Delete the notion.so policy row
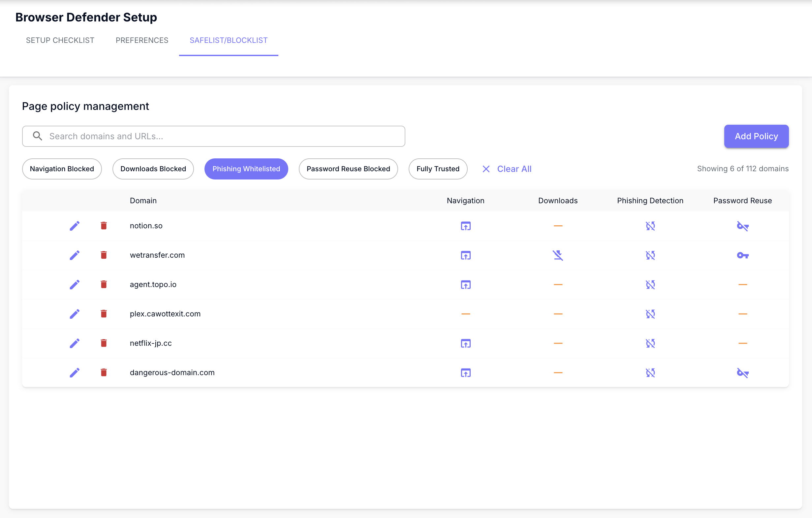This screenshot has width=812, height=518. [104, 226]
